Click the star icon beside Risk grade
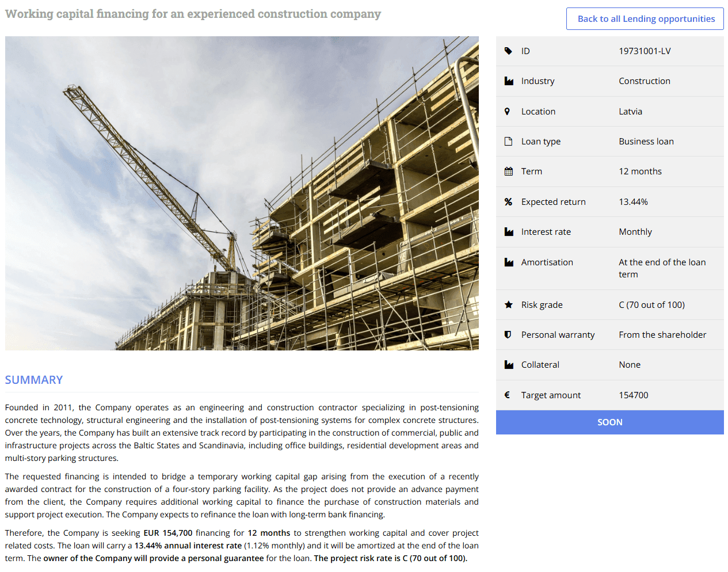 pyautogui.click(x=509, y=305)
